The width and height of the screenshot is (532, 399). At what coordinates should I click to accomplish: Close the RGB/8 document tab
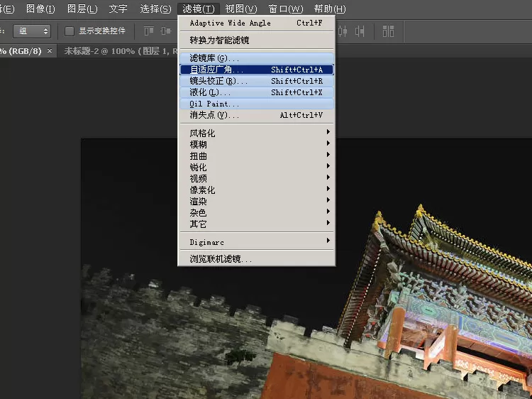point(50,50)
